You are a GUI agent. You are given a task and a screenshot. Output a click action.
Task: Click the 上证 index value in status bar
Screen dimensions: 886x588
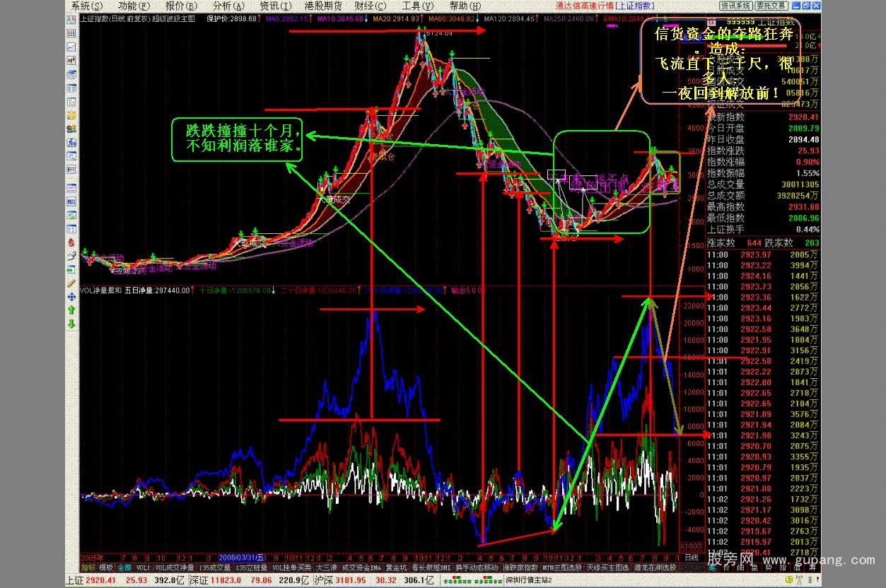[x=96, y=580]
